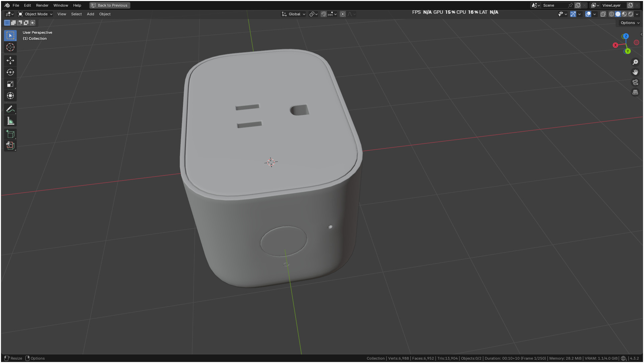Viewport: 644px width, 363px height.
Task: Create new scene with copy icon
Action: tap(578, 5)
